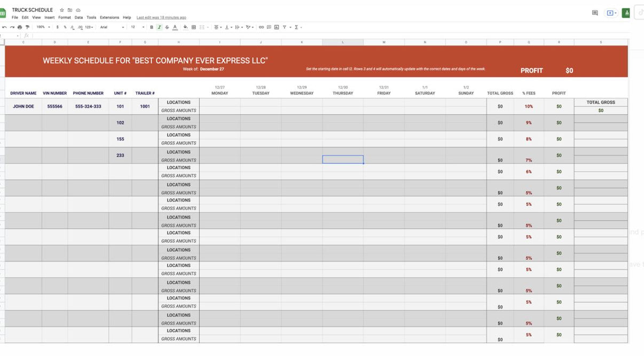Open the last edit history link
The height and width of the screenshot is (356, 644).
tap(160, 17)
